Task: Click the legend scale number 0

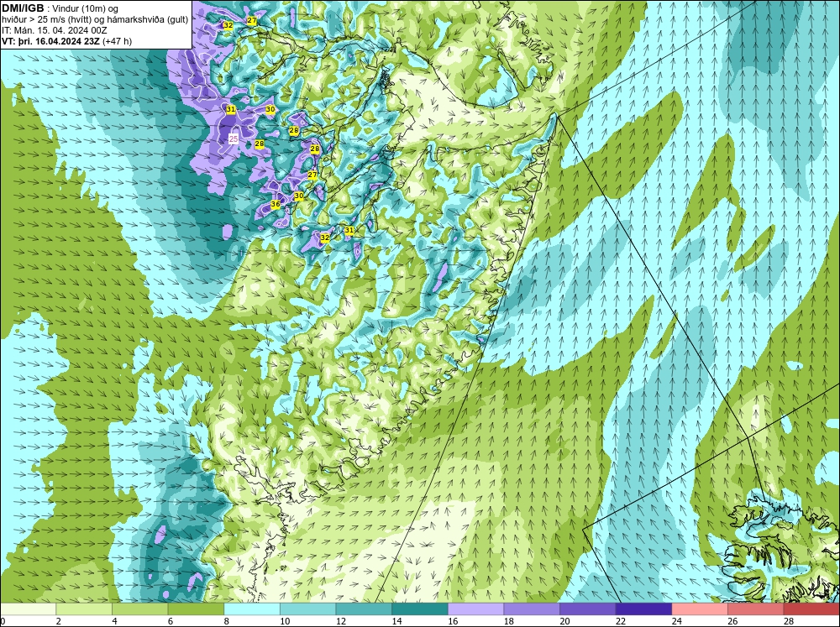Action: [3, 621]
